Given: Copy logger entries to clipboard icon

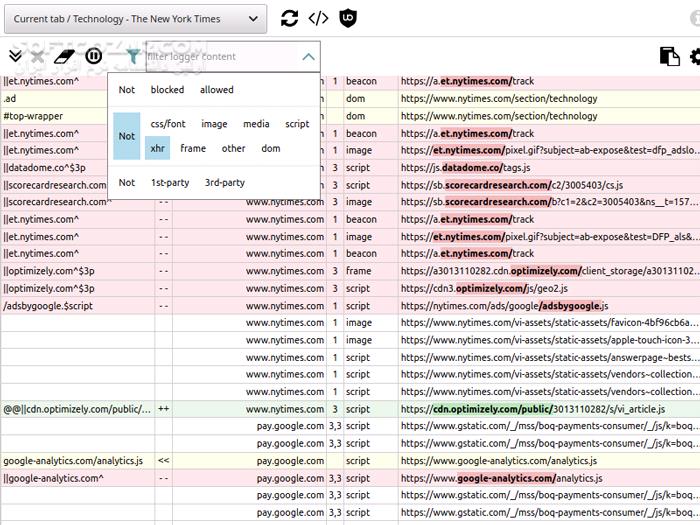Looking at the screenshot, I should point(670,57).
